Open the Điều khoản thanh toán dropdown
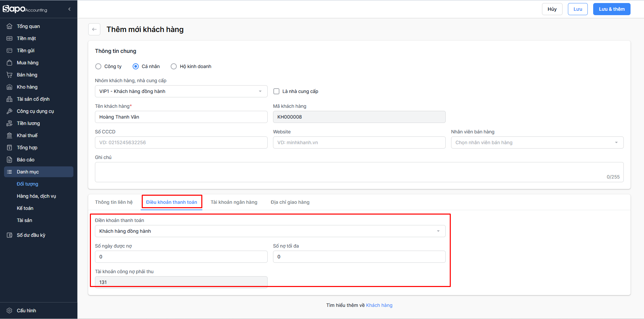The height and width of the screenshot is (319, 644). [x=270, y=231]
